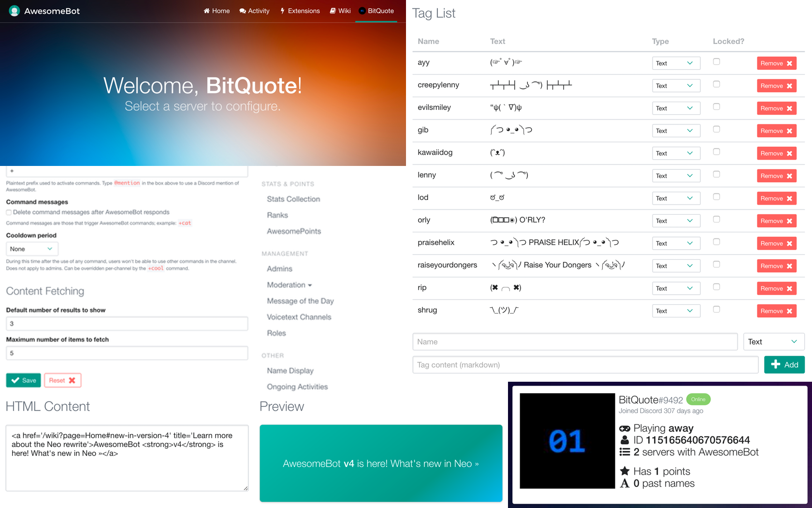The width and height of the screenshot is (812, 508).
Task: Open Roles sidebar item
Action: tap(276, 333)
